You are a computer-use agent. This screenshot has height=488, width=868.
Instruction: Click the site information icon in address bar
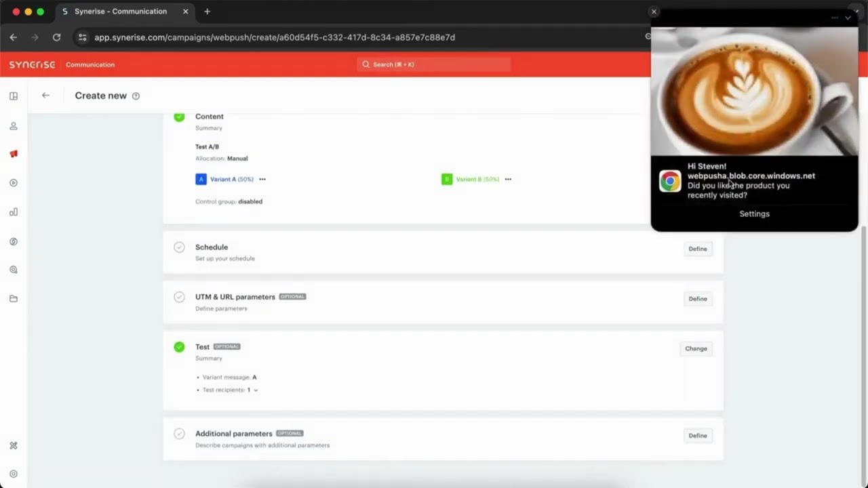pyautogui.click(x=82, y=37)
